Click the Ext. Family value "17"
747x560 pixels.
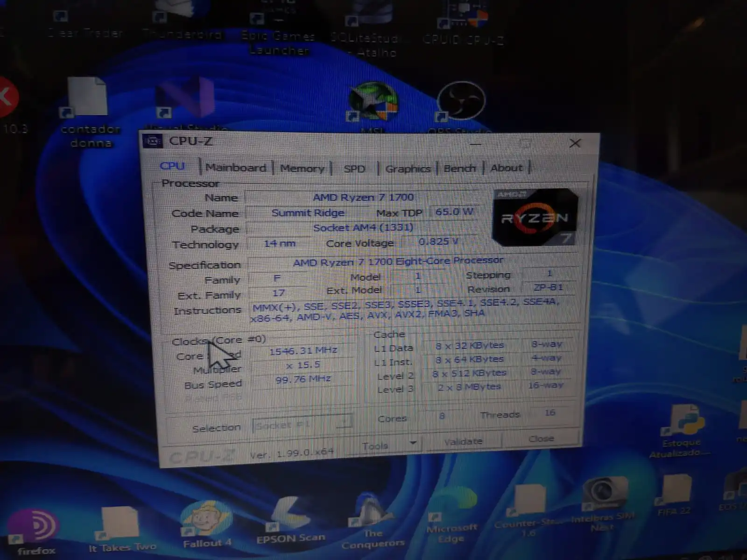278,293
